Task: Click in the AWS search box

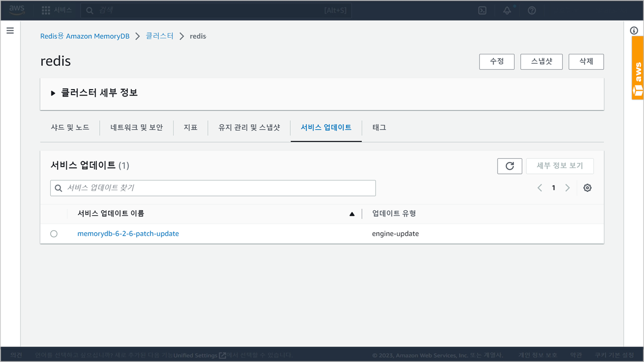Action: [x=216, y=11]
